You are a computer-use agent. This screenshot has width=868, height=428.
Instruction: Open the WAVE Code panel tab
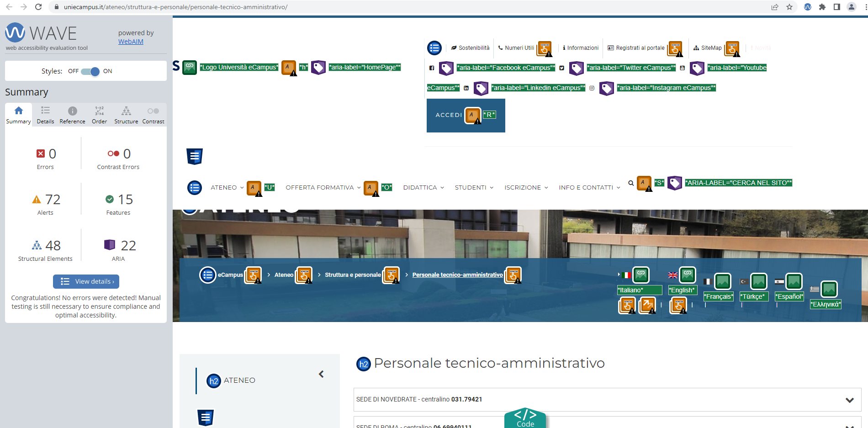(x=525, y=418)
